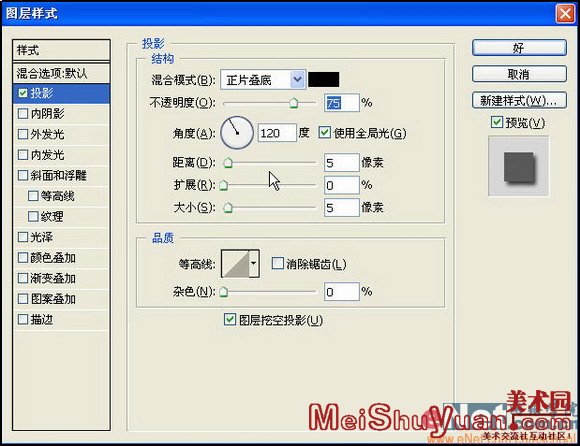Viewport: 580px width, 446px height.
Task: Click the contour curve preview thumbnail
Action: tap(235, 264)
